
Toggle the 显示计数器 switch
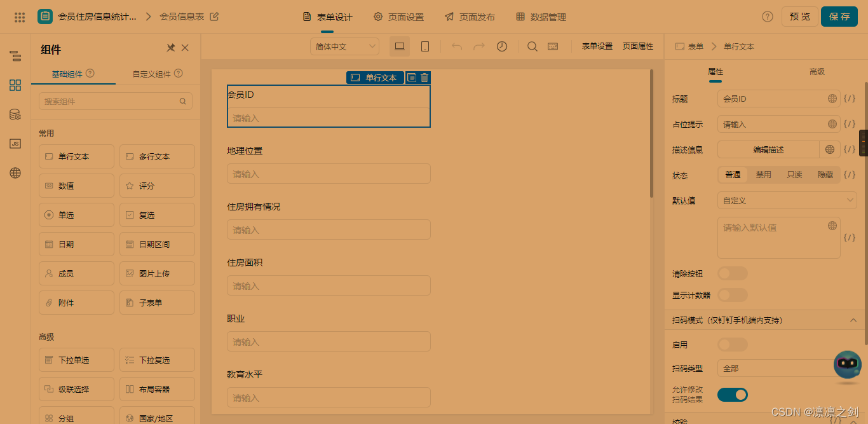click(x=733, y=295)
